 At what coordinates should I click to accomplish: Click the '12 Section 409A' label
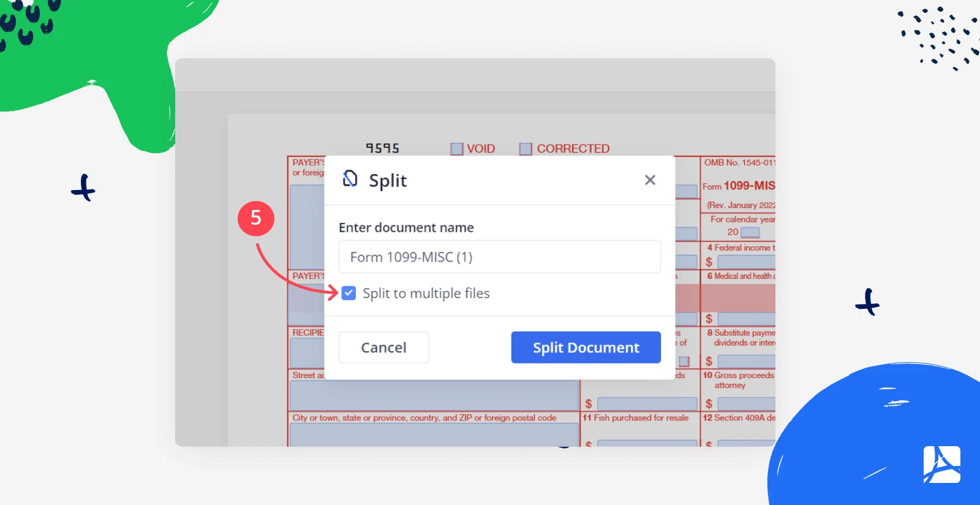tap(739, 417)
